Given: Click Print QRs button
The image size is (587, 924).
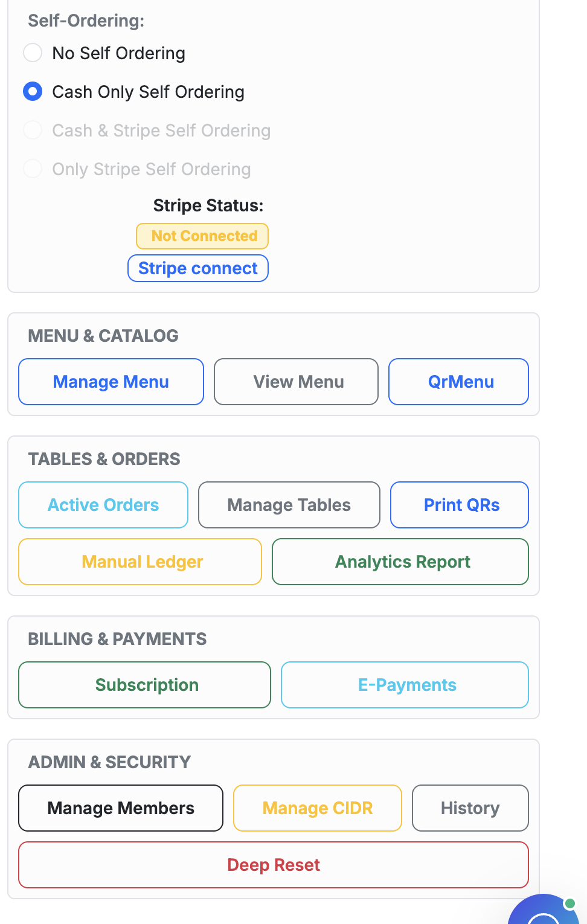Looking at the screenshot, I should click(460, 505).
